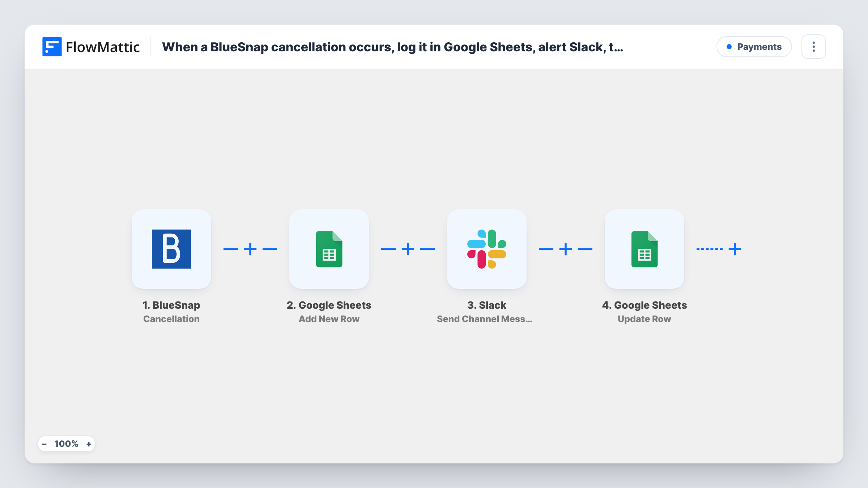
Task: Open the Google Sheets Update Row step
Action: (644, 249)
